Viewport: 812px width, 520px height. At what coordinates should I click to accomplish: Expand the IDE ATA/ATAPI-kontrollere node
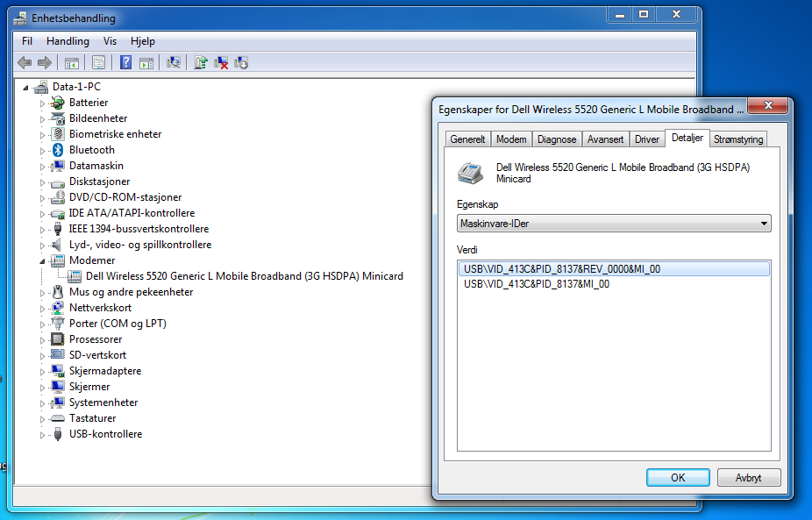[42, 214]
